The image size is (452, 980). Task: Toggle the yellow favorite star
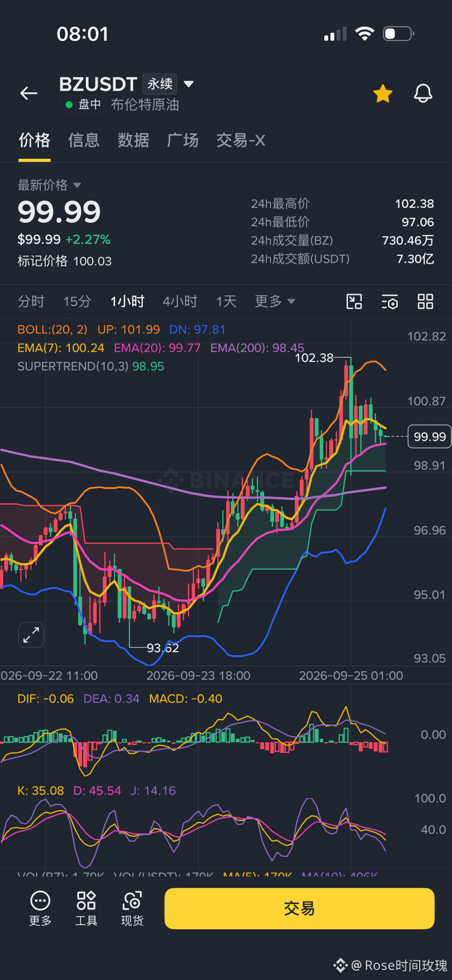[383, 93]
